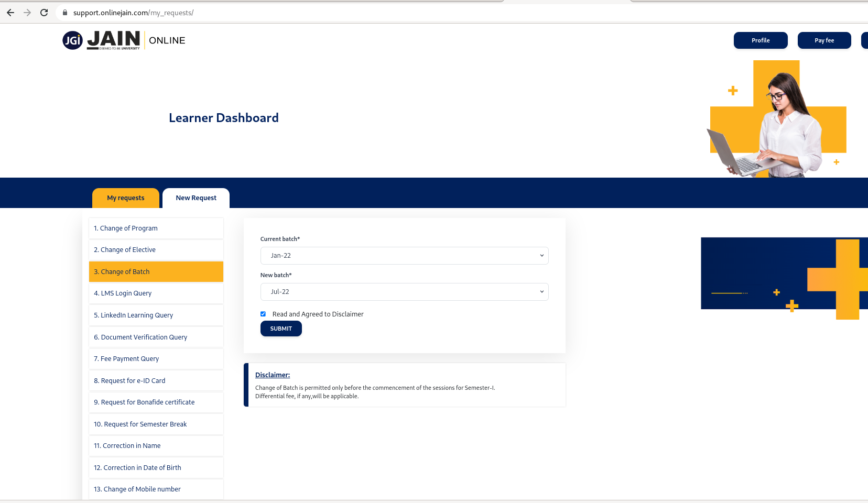This screenshot has width=868, height=503.
Task: Select 1. Change of Program
Action: pos(156,228)
